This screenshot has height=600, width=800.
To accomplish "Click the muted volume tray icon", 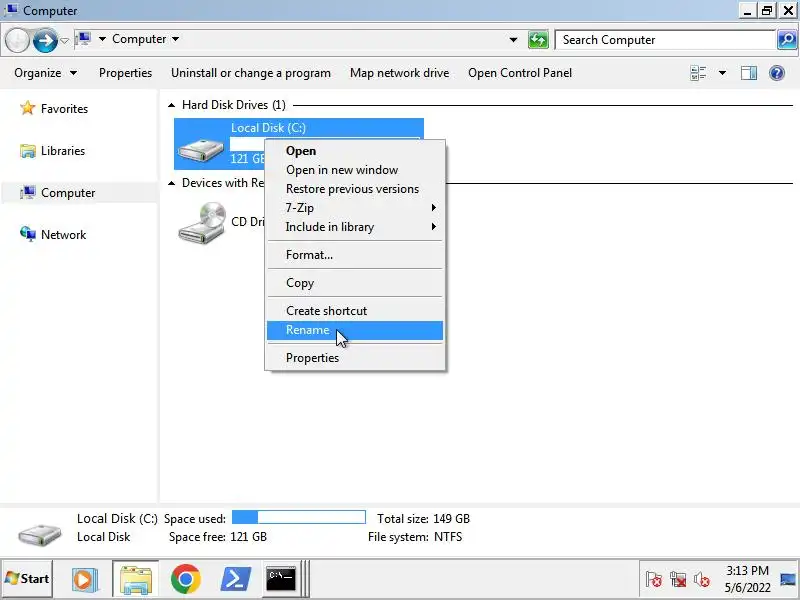I will tap(702, 579).
